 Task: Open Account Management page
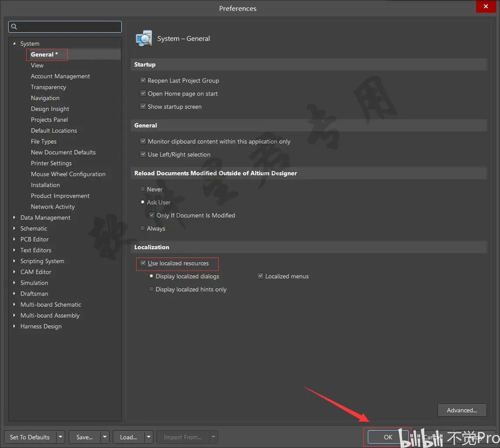tap(60, 76)
